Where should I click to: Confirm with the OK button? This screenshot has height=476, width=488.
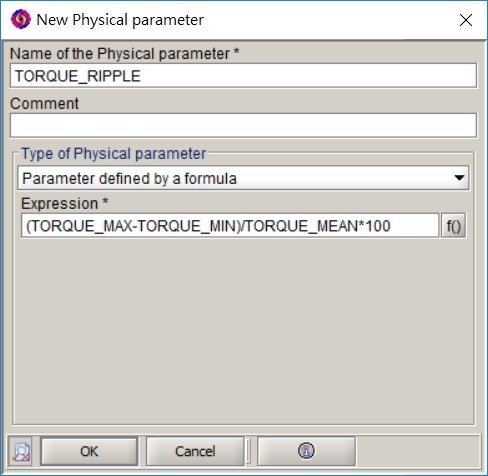[89, 451]
